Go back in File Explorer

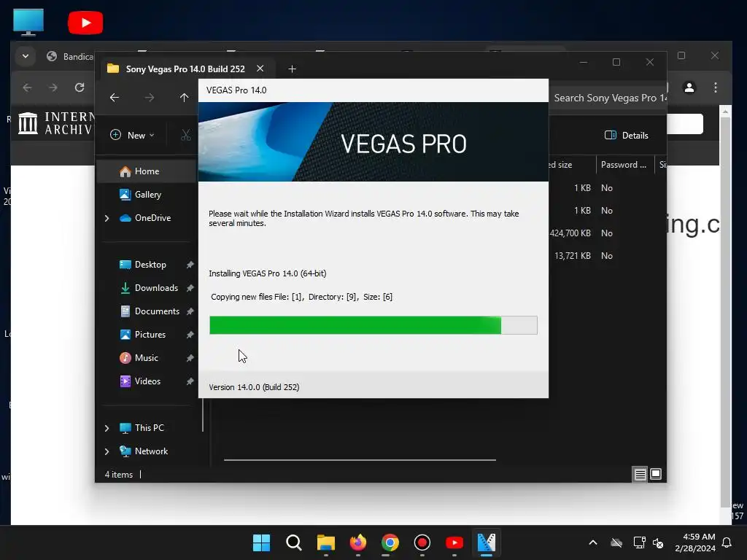pos(115,98)
